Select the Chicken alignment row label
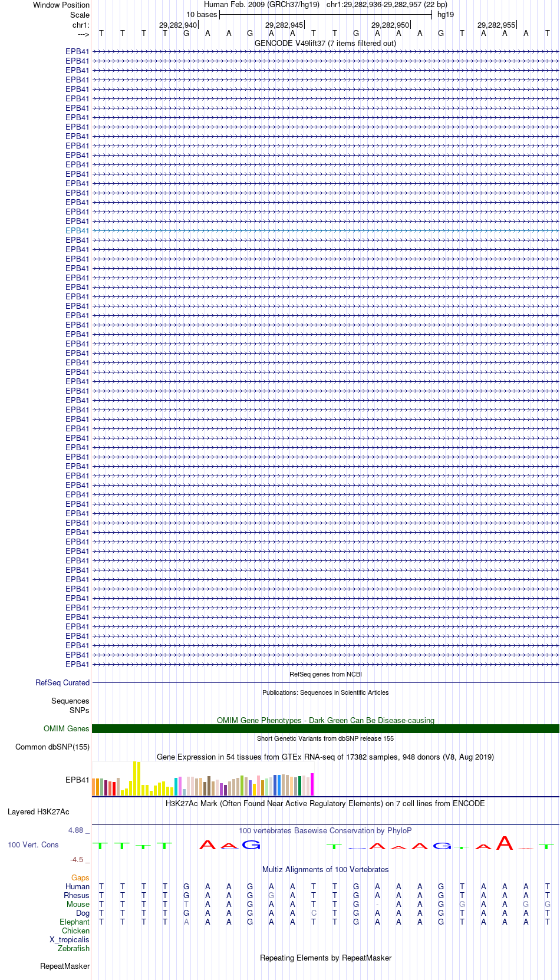560x980 pixels. point(75,930)
